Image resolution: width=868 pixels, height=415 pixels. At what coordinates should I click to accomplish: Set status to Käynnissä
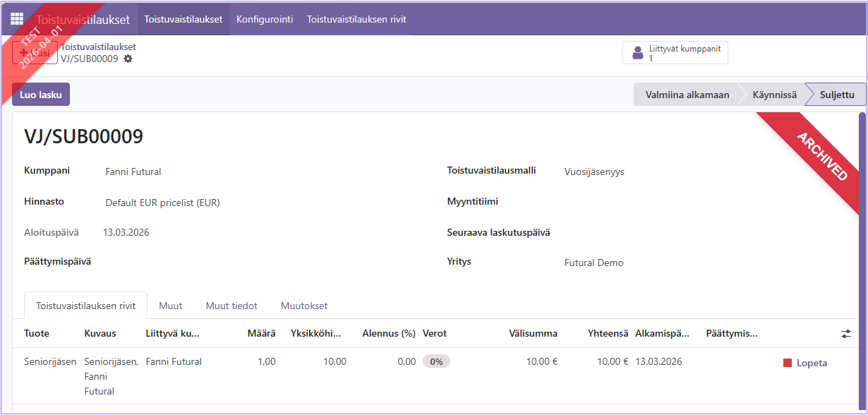click(x=774, y=95)
